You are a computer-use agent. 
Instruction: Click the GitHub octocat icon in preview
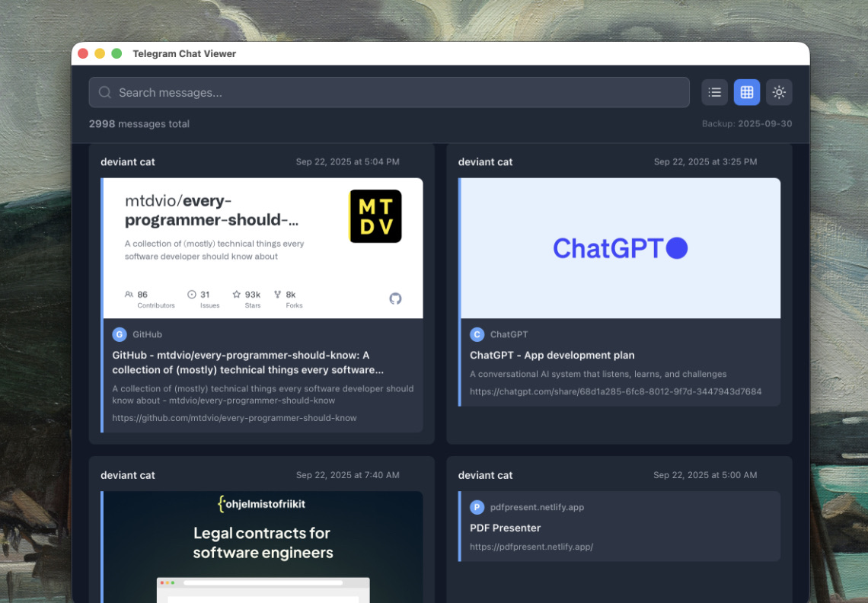(x=395, y=298)
